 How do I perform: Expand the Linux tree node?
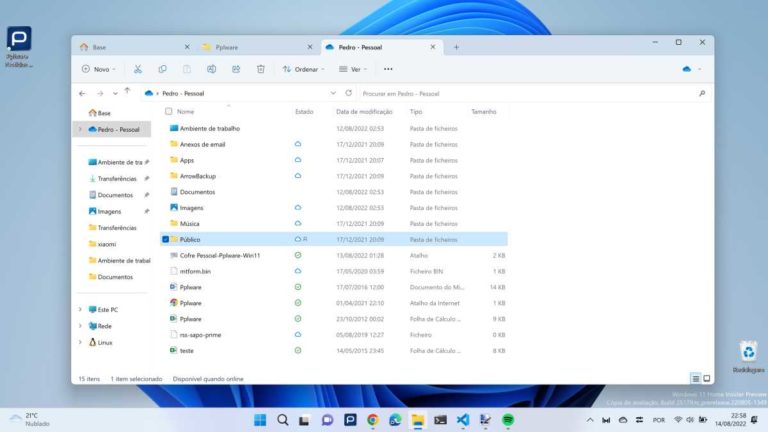point(80,342)
